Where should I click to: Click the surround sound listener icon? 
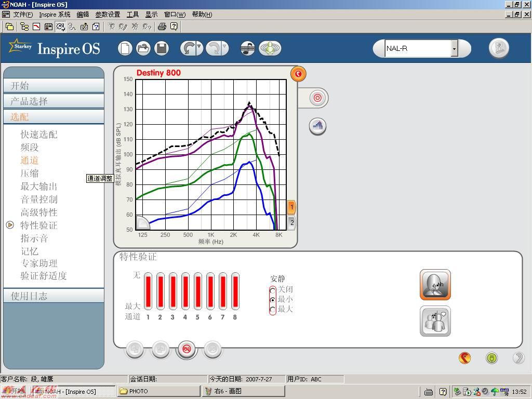(270, 48)
